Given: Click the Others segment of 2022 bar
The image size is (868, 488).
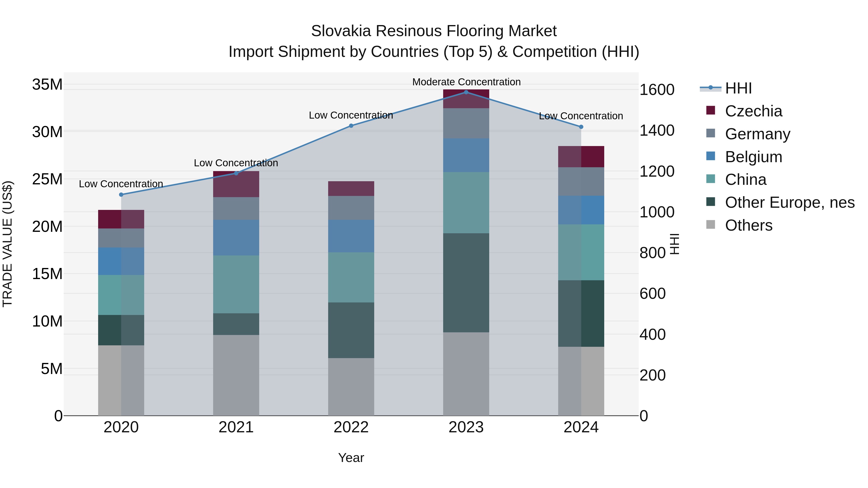Looking at the screenshot, I should 351,387.
